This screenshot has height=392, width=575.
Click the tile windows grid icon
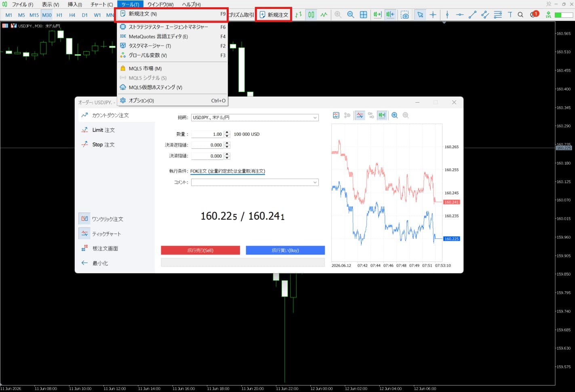pos(364,15)
